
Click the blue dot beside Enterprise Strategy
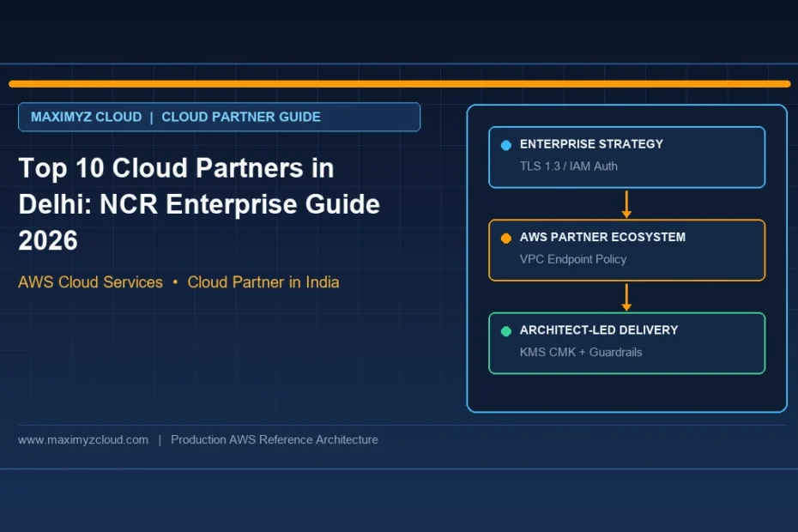pos(506,145)
